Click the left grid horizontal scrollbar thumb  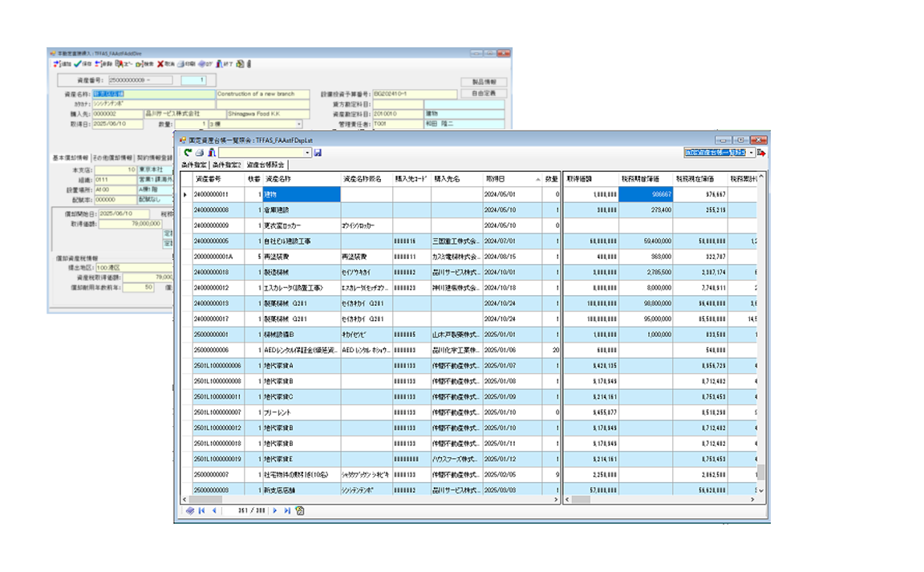point(205,500)
